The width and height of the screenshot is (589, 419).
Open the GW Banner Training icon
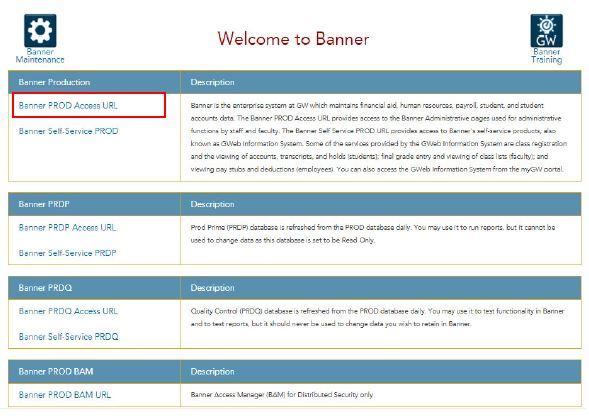(x=547, y=31)
